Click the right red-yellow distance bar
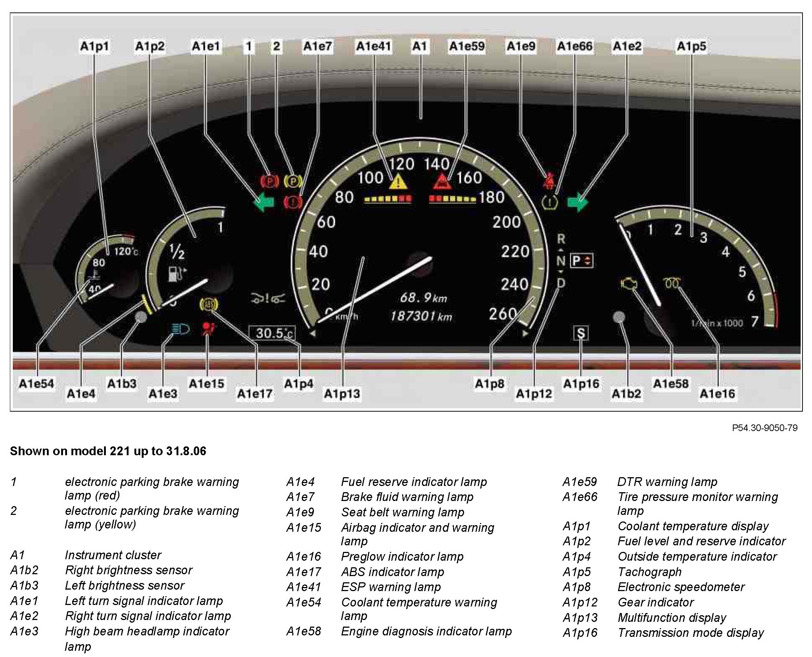 tap(452, 199)
